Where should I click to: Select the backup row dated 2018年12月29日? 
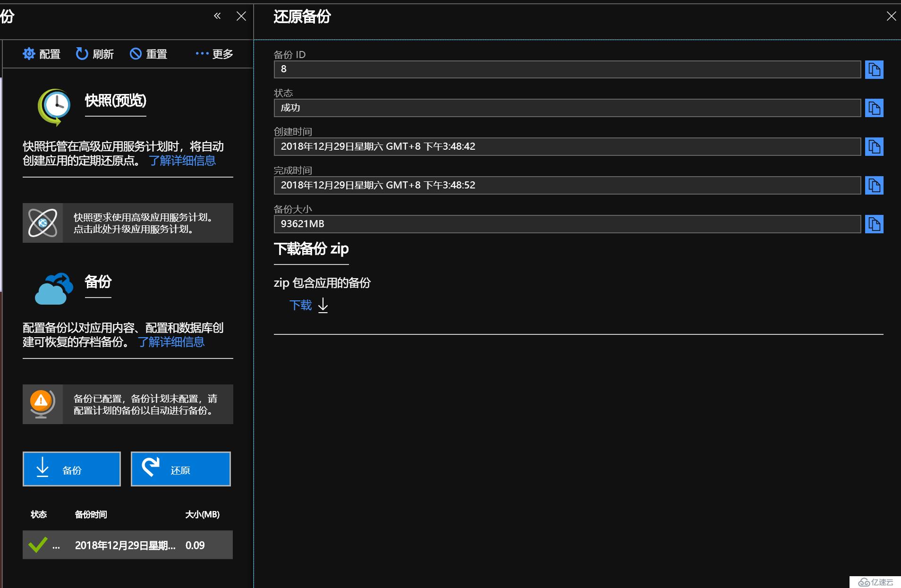click(127, 545)
